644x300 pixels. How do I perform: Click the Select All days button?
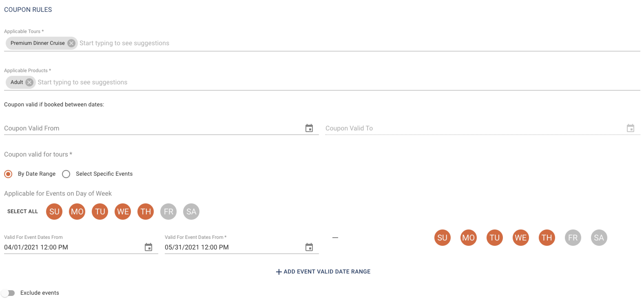[x=22, y=212]
